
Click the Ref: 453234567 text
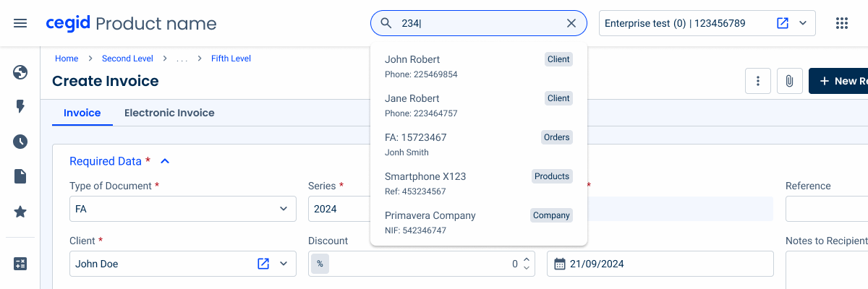point(415,191)
